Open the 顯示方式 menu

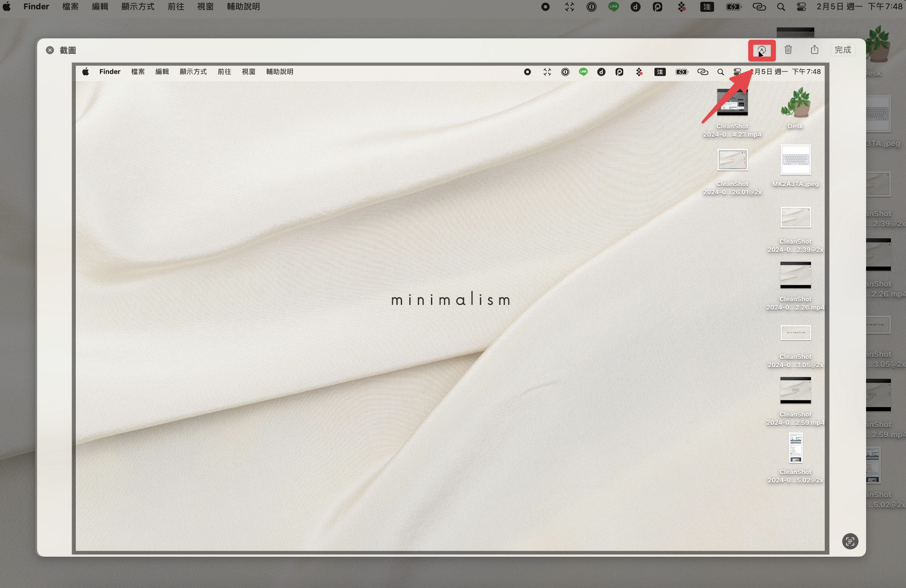[138, 7]
